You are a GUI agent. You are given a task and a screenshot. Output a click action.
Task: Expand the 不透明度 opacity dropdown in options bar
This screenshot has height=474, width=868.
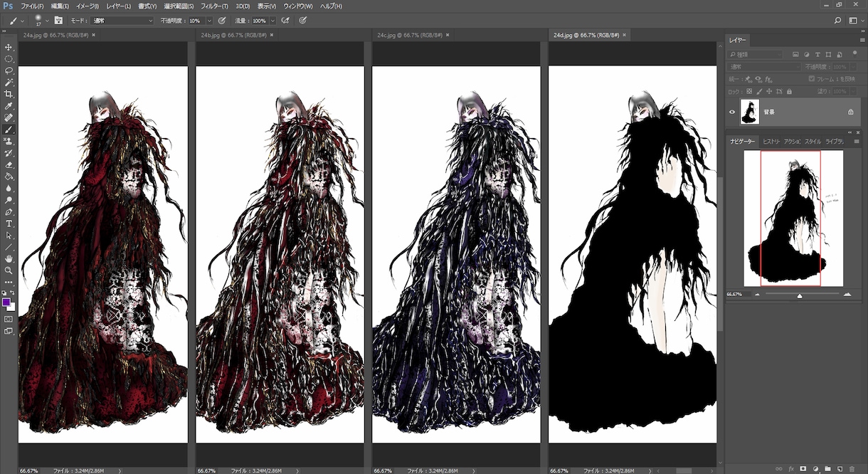tap(209, 21)
